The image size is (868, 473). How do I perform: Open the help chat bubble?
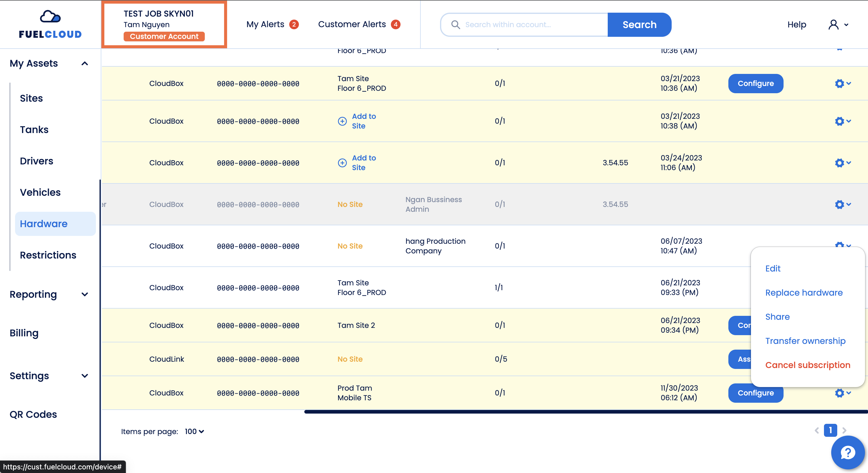pyautogui.click(x=847, y=452)
